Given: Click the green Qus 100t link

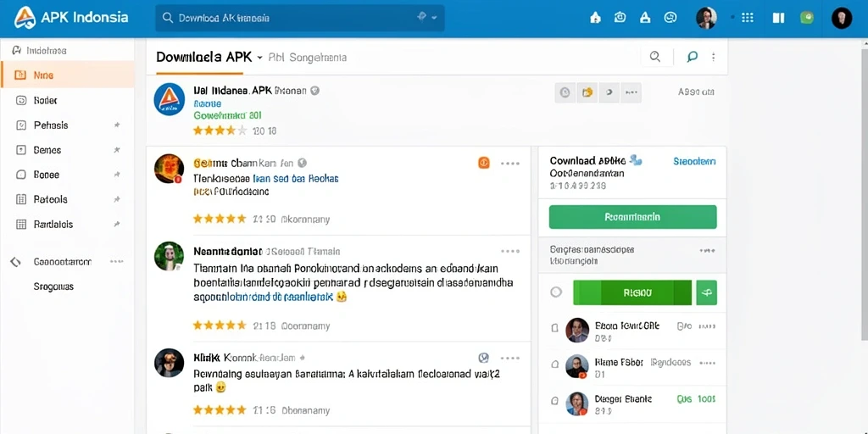Looking at the screenshot, I should [697, 399].
